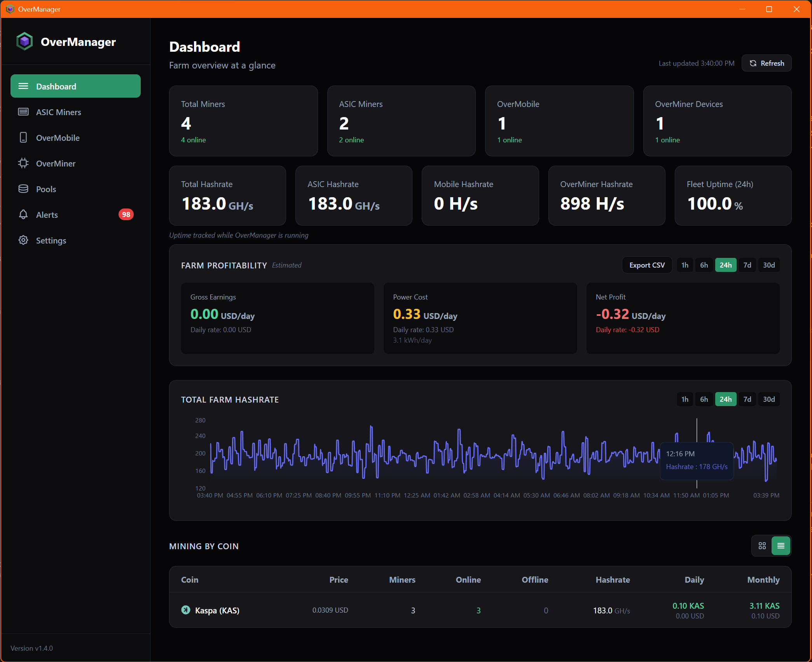This screenshot has height=662, width=812.
Task: Maximize the OverManager window
Action: click(x=769, y=9)
